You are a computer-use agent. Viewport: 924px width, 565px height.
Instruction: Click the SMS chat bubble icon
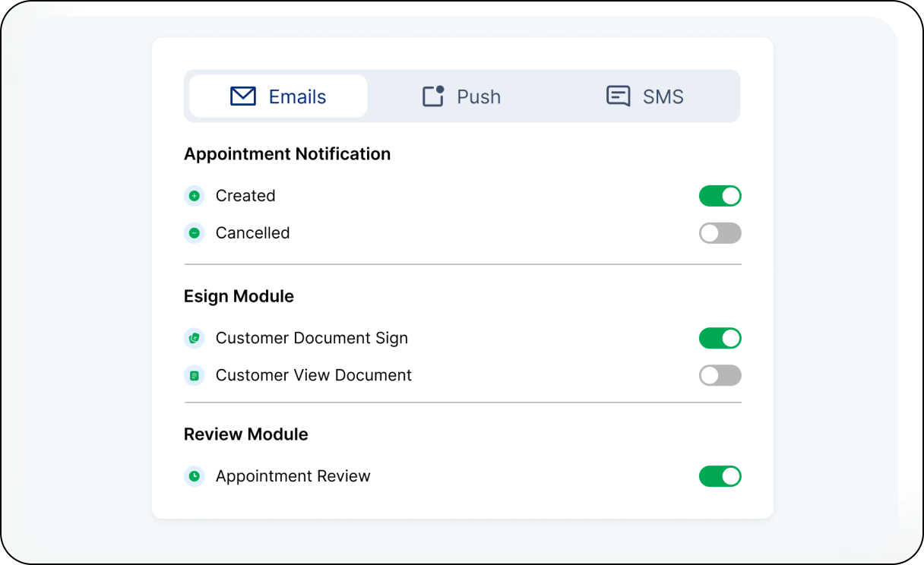click(x=618, y=96)
